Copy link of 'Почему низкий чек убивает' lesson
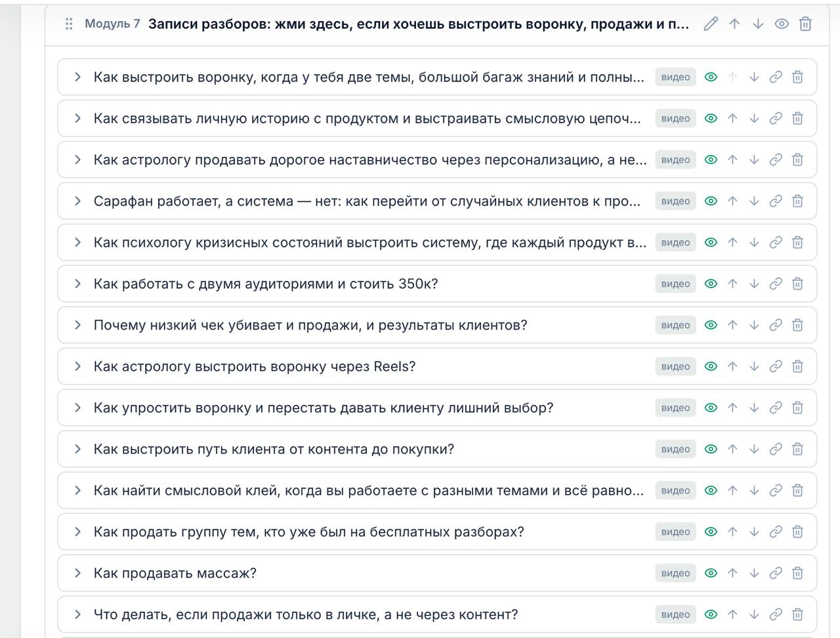 click(x=776, y=325)
